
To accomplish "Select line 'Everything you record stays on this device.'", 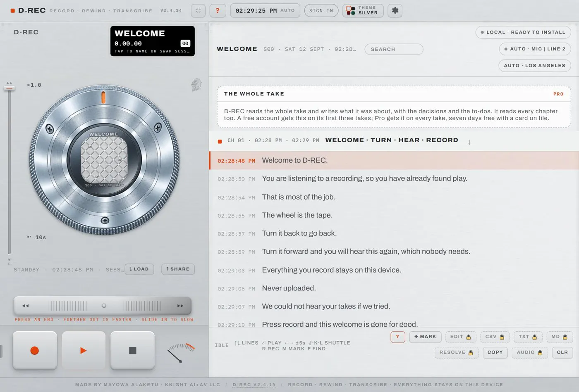I will tap(394, 270).
